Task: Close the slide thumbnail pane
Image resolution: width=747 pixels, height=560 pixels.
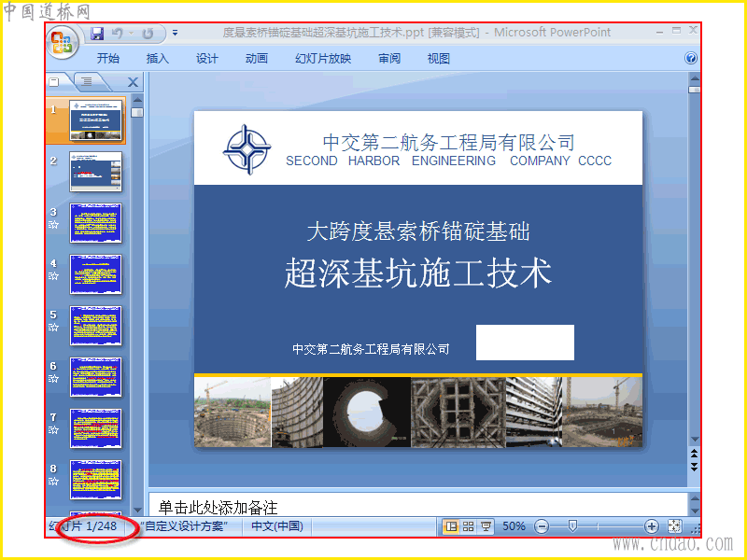Action: click(133, 82)
